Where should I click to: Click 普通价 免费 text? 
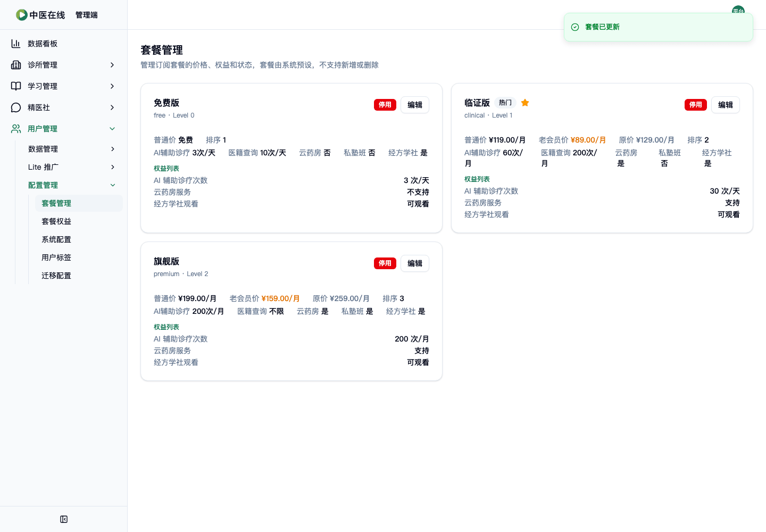click(x=173, y=140)
